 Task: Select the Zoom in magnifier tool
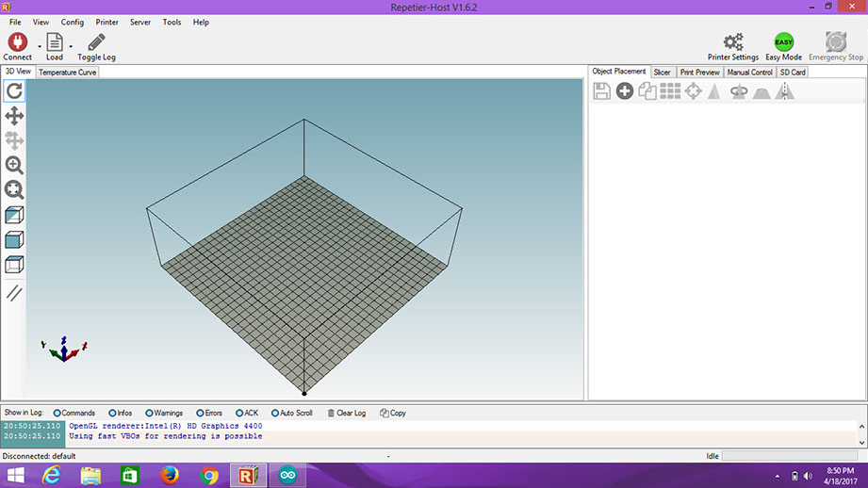(x=14, y=165)
